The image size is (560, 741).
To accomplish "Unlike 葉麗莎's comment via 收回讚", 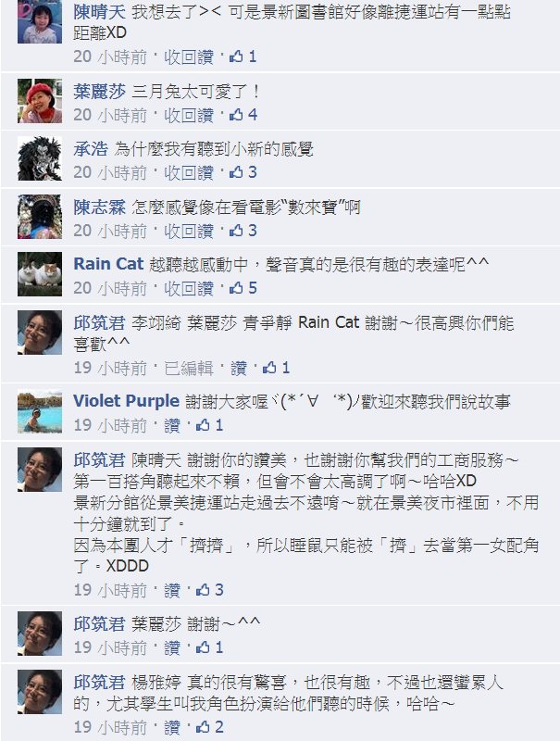I will [x=189, y=115].
